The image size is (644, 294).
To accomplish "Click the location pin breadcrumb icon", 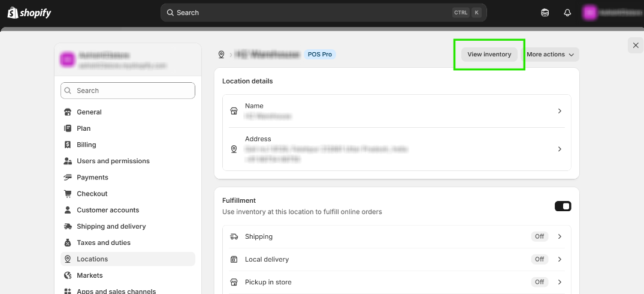I will [x=221, y=55].
